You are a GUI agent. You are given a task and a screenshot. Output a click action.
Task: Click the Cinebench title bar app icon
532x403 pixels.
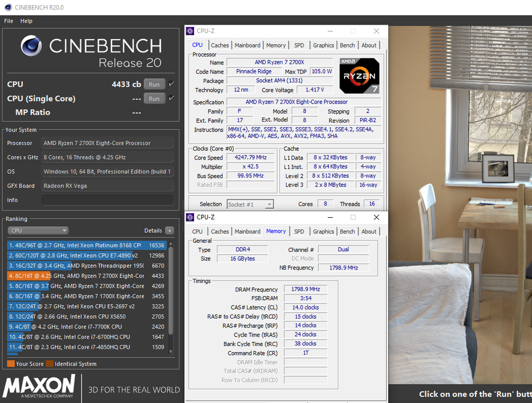[8, 7]
